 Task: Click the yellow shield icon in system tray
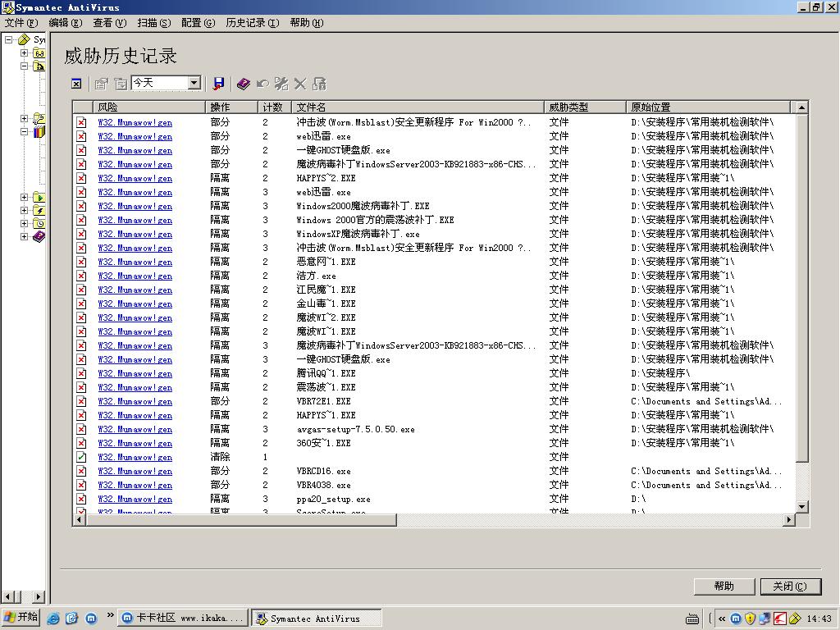pos(750,619)
